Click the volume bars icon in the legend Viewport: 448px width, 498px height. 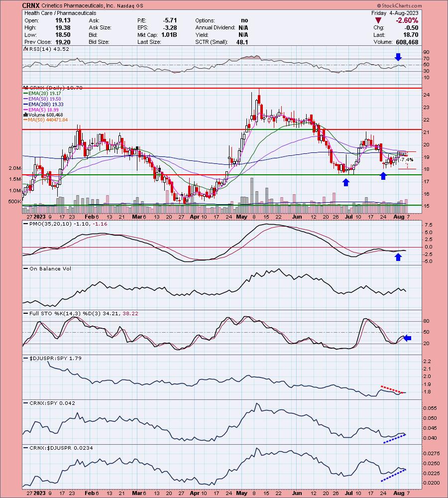(x=26, y=115)
